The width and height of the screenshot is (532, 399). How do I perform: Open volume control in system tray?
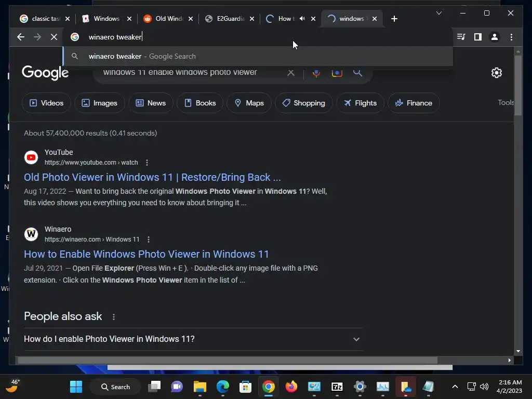point(484,387)
